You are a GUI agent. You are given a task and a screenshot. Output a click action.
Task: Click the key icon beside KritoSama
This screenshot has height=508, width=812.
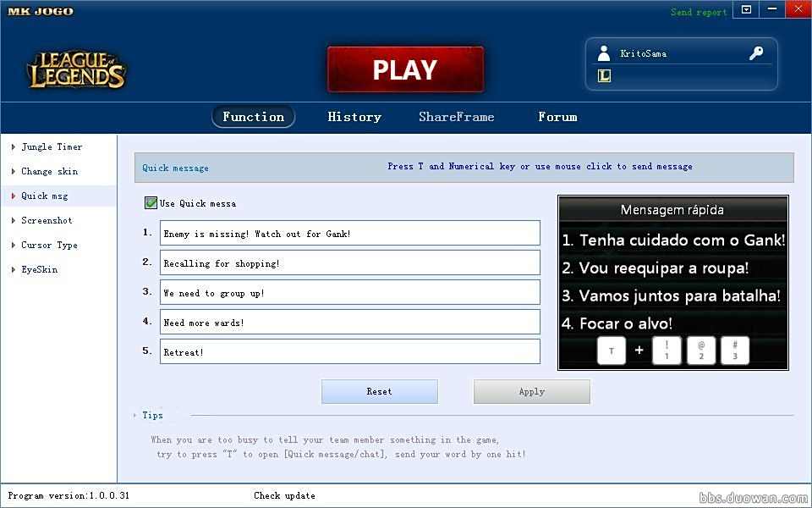[x=756, y=53]
